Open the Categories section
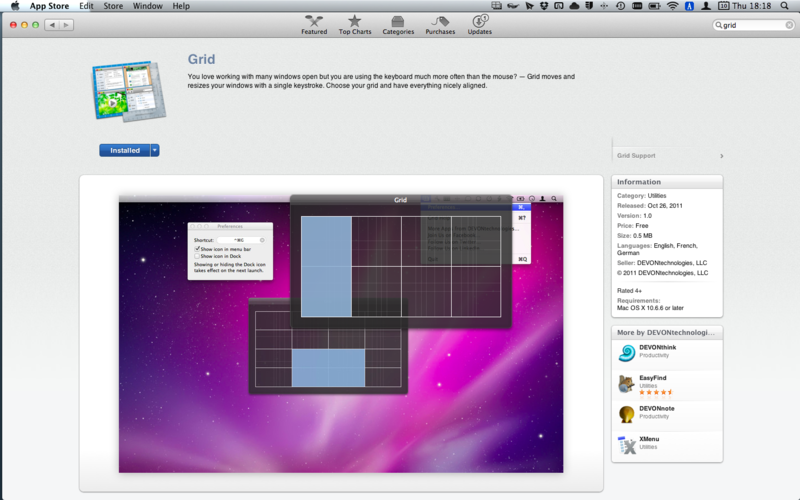Viewport: 800px width, 500px height. (398, 24)
